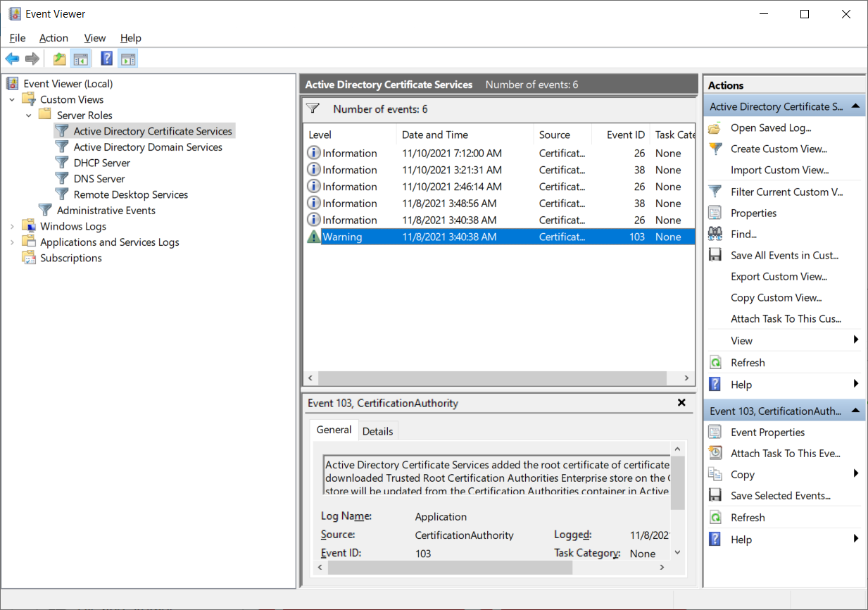Click the Event Properties icon

click(x=715, y=432)
